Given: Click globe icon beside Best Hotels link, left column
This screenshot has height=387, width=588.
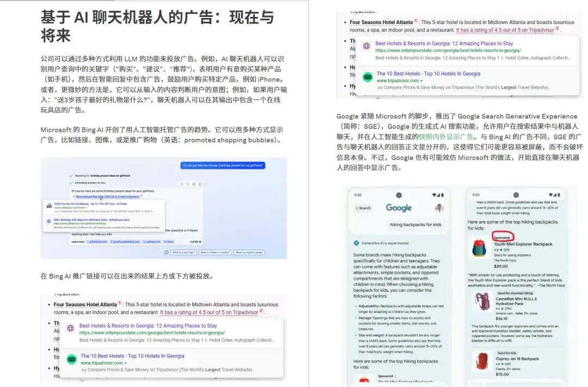Looking at the screenshot, I should point(70,328).
